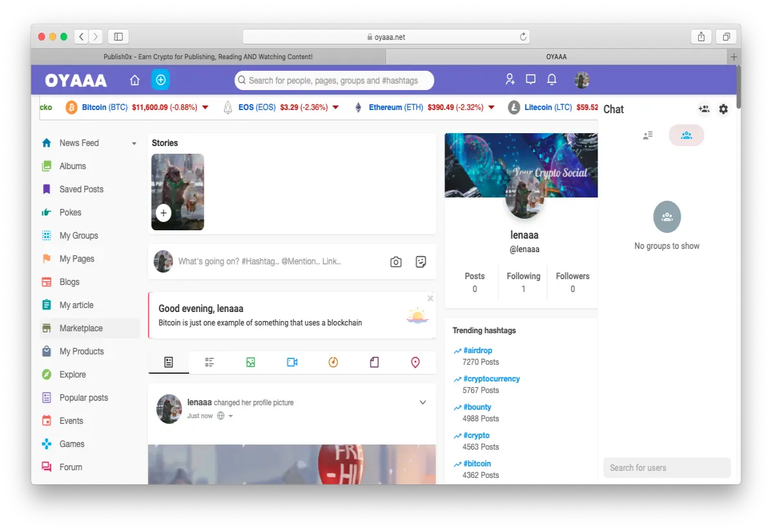Click the search for people and hashtags field
772x532 pixels.
pyautogui.click(x=335, y=80)
